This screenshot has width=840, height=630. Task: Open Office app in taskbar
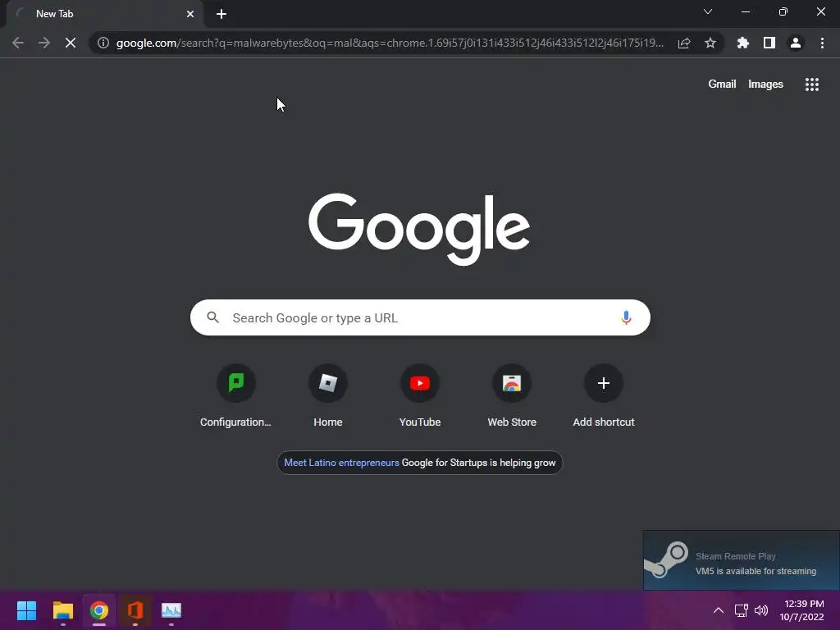coord(135,610)
